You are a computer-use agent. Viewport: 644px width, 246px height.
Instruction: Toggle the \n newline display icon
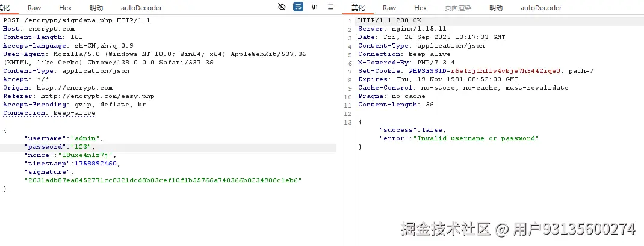(x=315, y=7)
